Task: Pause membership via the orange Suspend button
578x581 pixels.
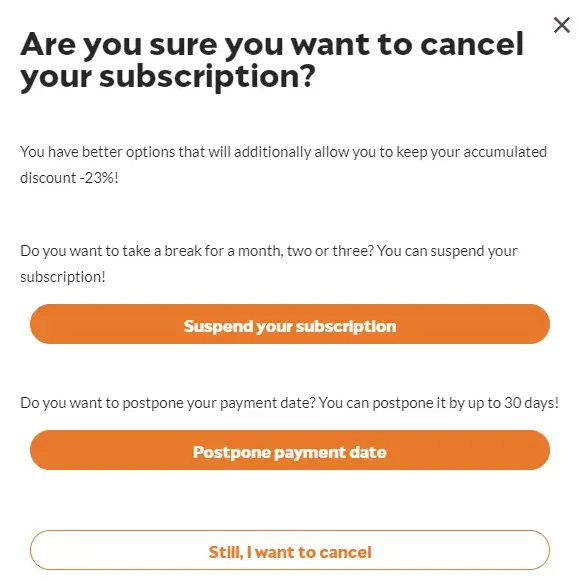Action: [290, 324]
